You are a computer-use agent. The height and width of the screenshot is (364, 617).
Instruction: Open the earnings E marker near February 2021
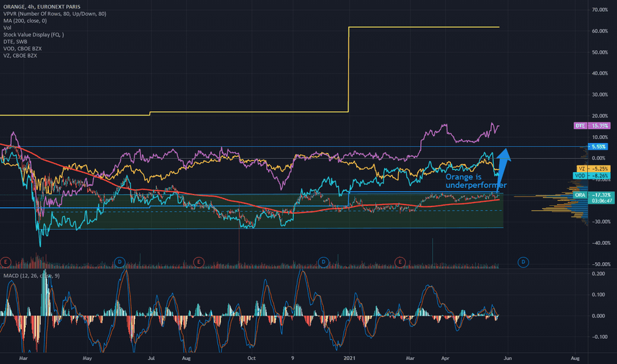click(x=400, y=261)
